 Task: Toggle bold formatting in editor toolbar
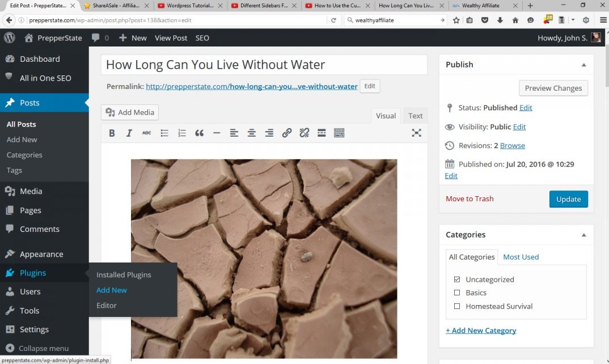112,133
